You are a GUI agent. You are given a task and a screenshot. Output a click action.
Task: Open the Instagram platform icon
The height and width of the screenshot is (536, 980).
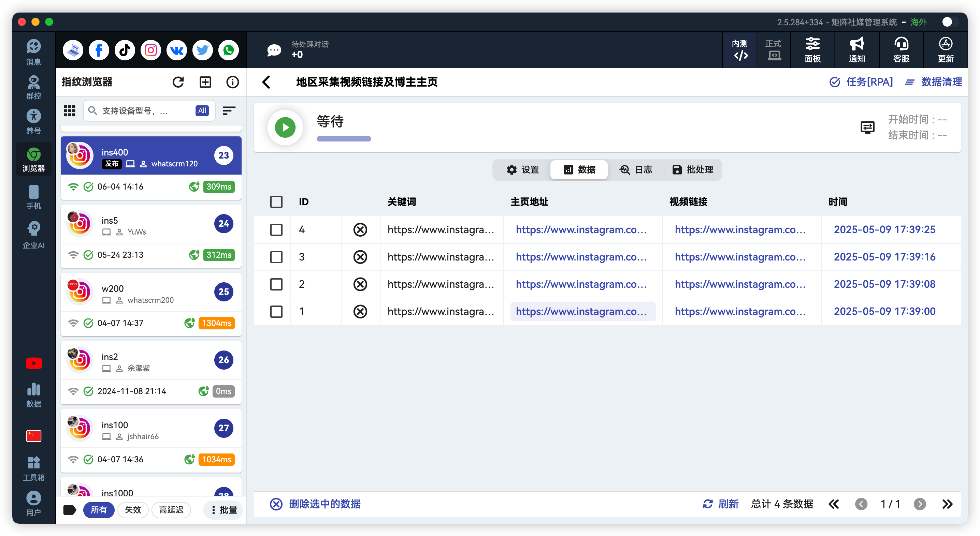[150, 50]
